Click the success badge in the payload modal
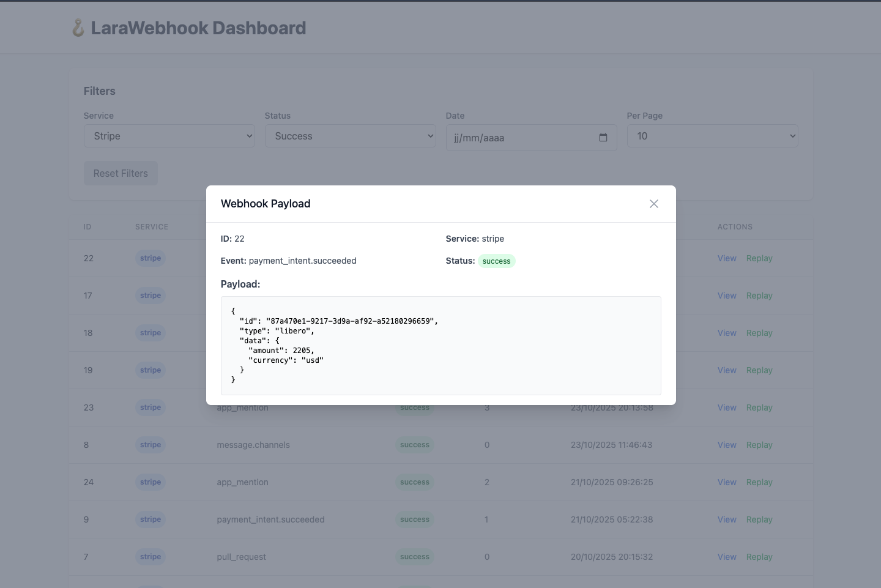Image resolution: width=881 pixels, height=588 pixels. [x=496, y=261]
